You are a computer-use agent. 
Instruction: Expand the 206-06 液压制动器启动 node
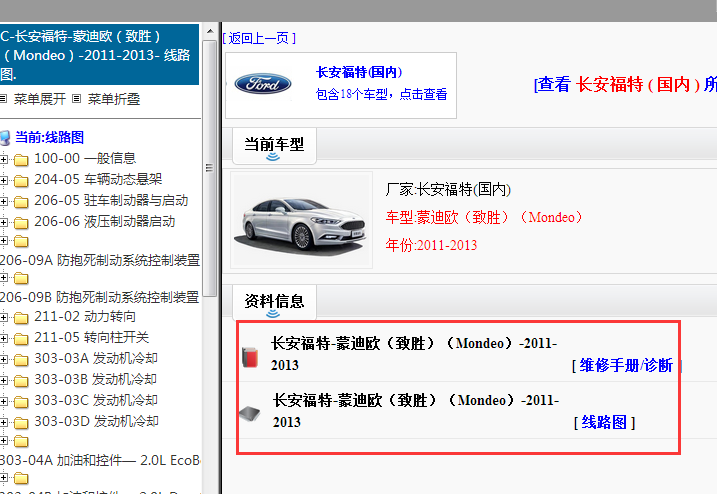click(x=4, y=222)
